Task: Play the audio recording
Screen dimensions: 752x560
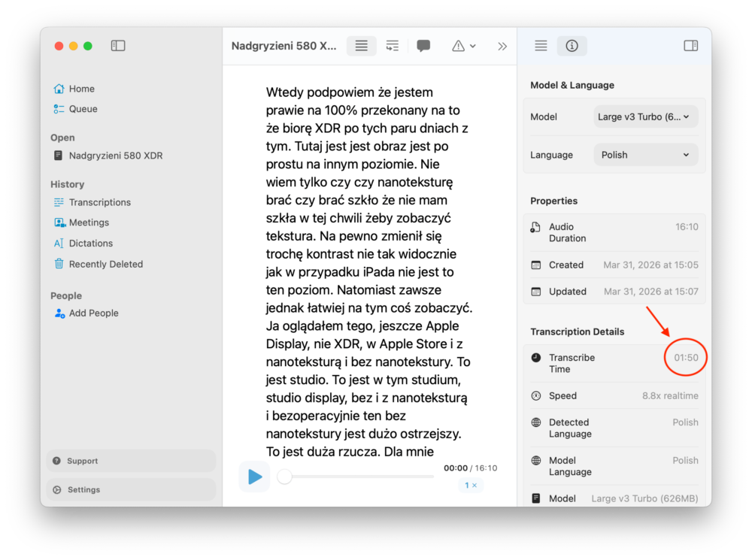Action: pyautogui.click(x=255, y=477)
